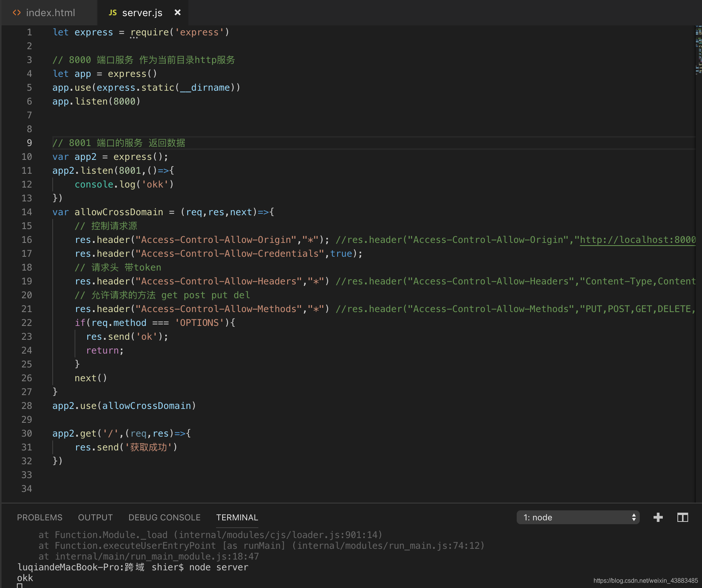702x588 pixels.
Task: Click the HTML file icon on index.html tab
Action: click(x=17, y=13)
